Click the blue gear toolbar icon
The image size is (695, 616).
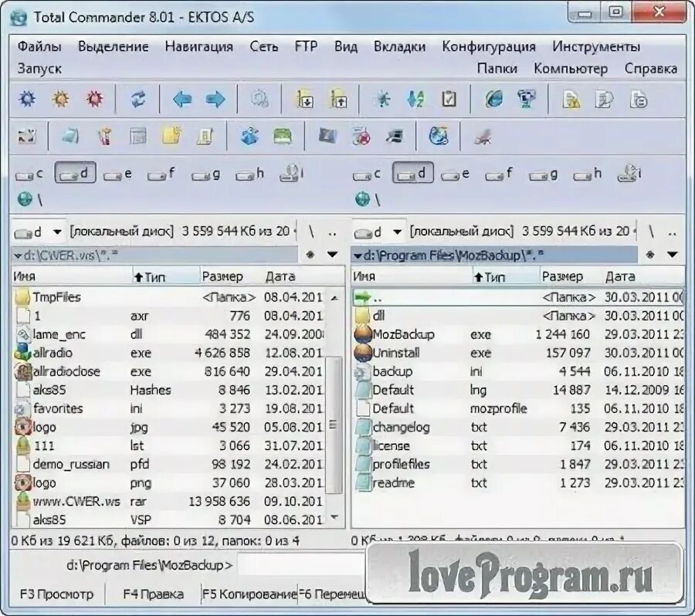28,98
